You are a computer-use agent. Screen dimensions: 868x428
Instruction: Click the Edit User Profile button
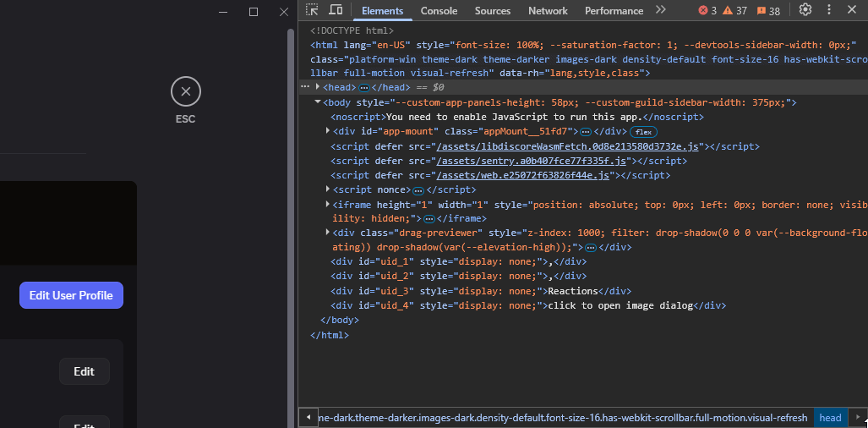[71, 295]
